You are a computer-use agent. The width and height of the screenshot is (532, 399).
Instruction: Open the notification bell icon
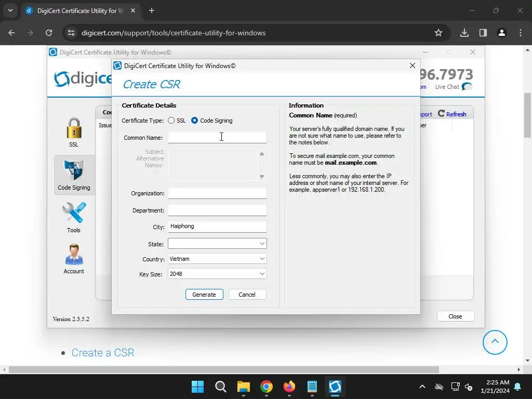(518, 387)
